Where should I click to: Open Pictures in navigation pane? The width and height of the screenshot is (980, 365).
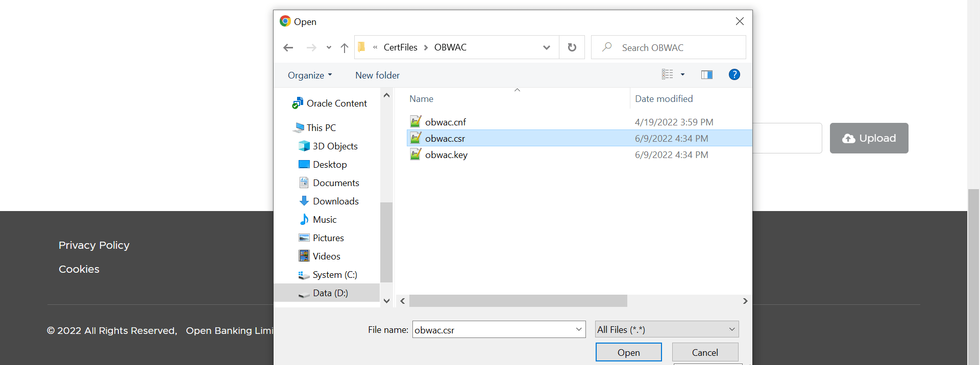328,238
